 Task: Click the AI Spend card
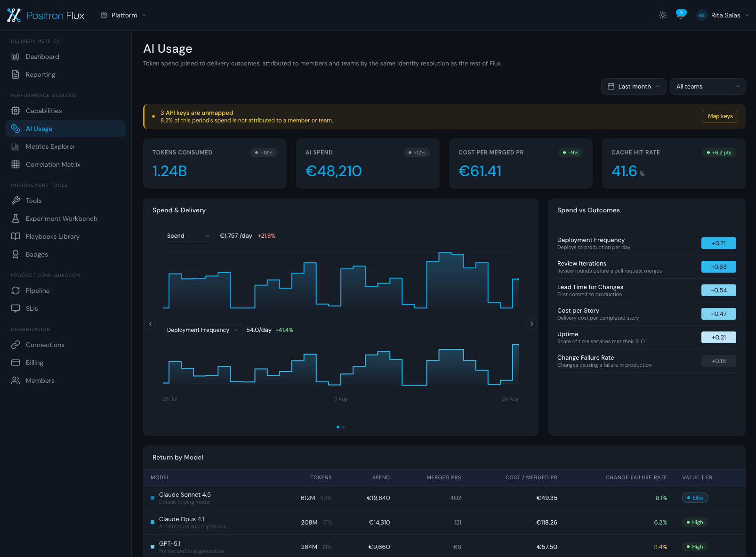click(x=368, y=163)
